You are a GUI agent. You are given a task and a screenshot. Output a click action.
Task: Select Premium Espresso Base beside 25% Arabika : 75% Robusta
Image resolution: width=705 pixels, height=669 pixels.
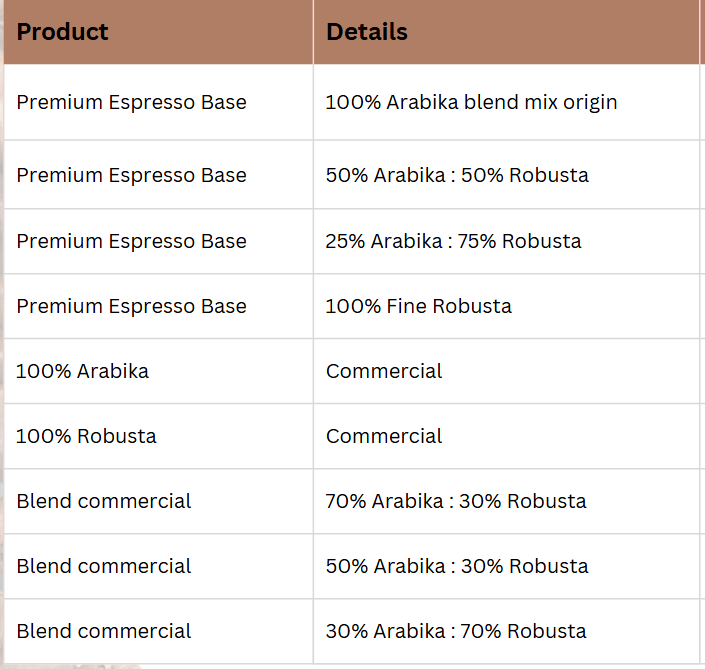click(x=131, y=241)
